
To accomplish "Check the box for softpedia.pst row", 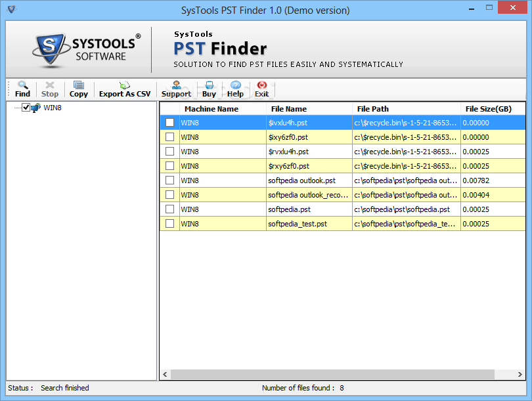I will coord(169,209).
